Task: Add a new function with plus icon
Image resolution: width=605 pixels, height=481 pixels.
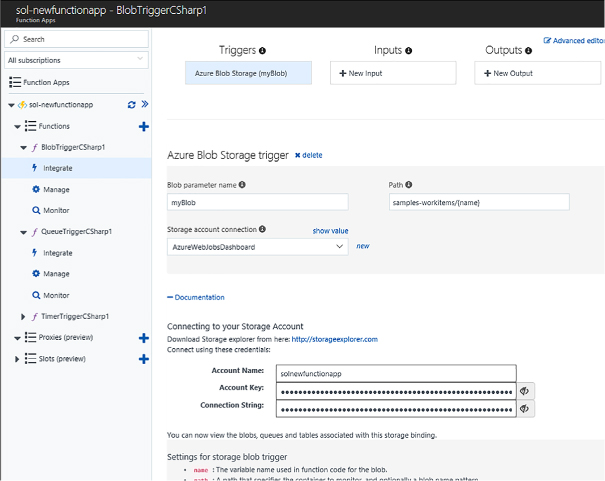Action: coord(144,127)
